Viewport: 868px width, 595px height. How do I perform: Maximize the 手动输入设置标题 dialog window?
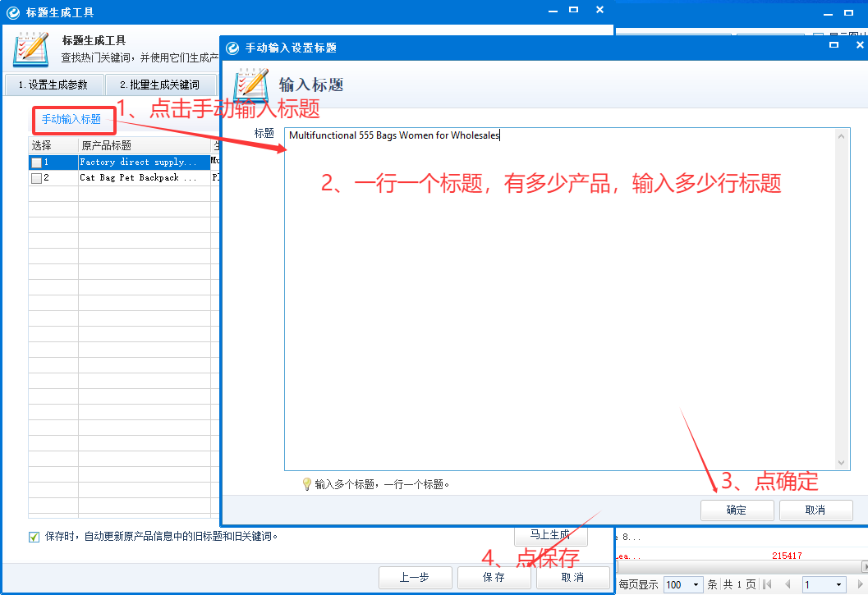(x=834, y=46)
